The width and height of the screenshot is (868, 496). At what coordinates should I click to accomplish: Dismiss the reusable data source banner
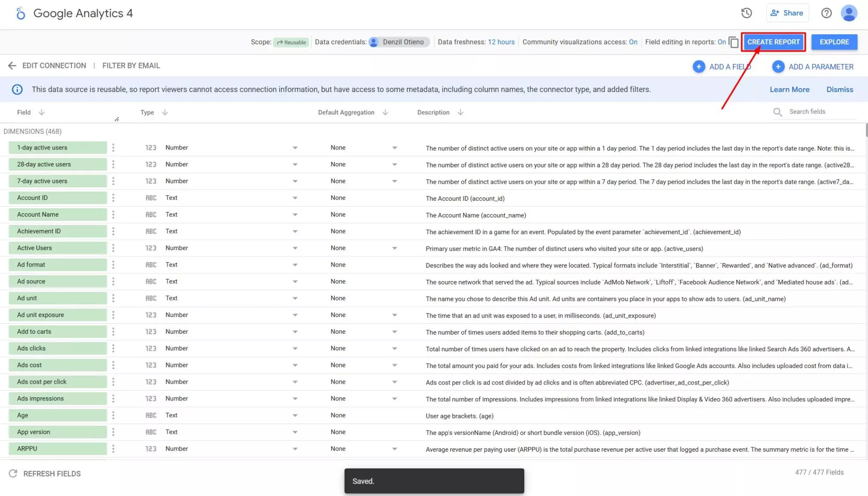[840, 89]
